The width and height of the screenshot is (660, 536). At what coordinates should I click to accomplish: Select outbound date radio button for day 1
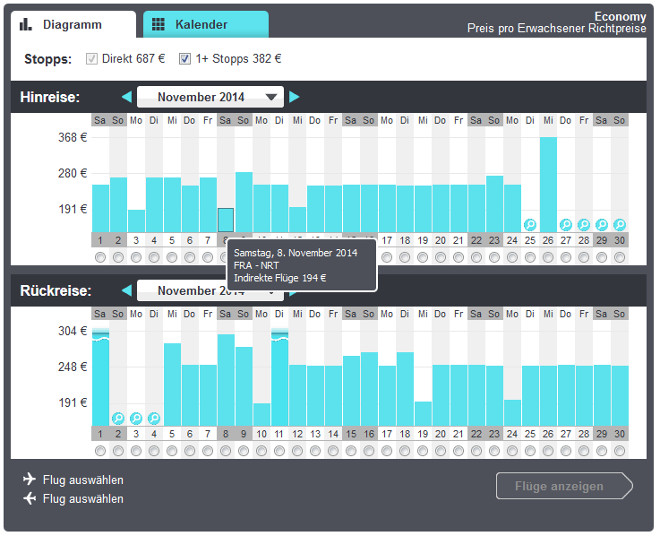coord(100,258)
